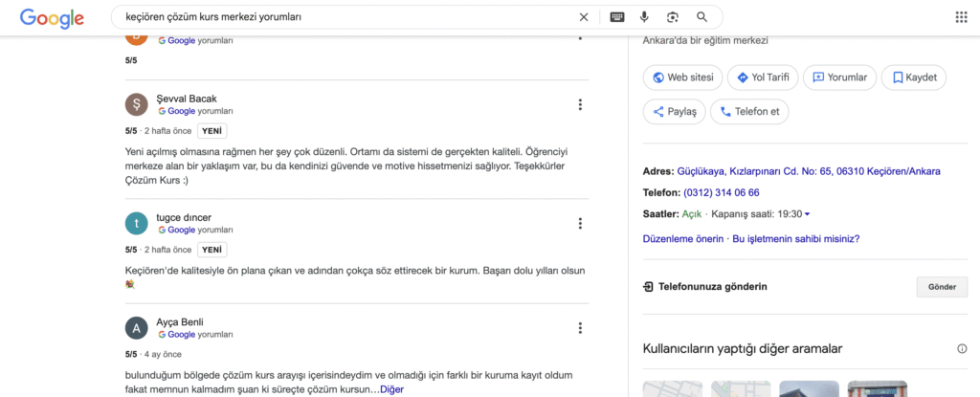Viewport: 980px width, 397px height.
Task: Click tugce dıncer's profile avatar
Action: coord(136,223)
